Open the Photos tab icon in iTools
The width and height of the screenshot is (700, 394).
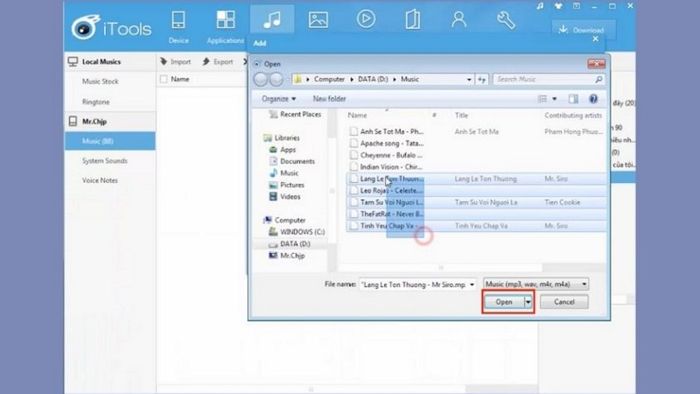tap(318, 20)
